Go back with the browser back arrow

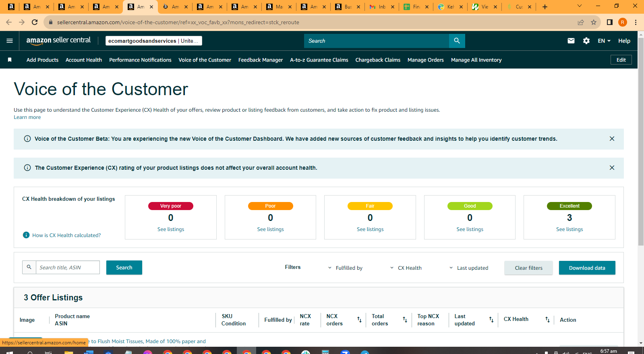pyautogui.click(x=9, y=22)
